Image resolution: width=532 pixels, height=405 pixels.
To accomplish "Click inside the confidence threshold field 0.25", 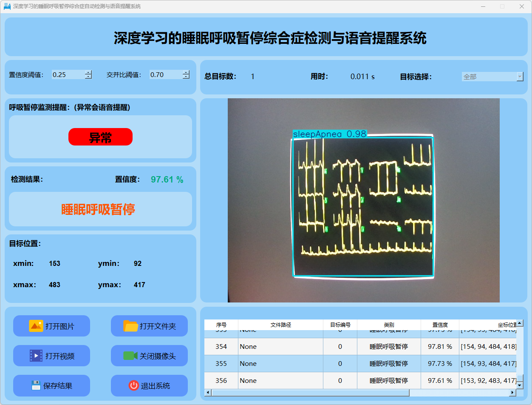I will [x=67, y=75].
